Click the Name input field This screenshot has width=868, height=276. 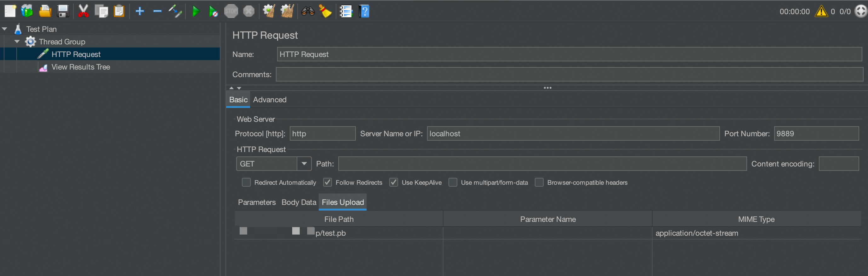coord(569,54)
